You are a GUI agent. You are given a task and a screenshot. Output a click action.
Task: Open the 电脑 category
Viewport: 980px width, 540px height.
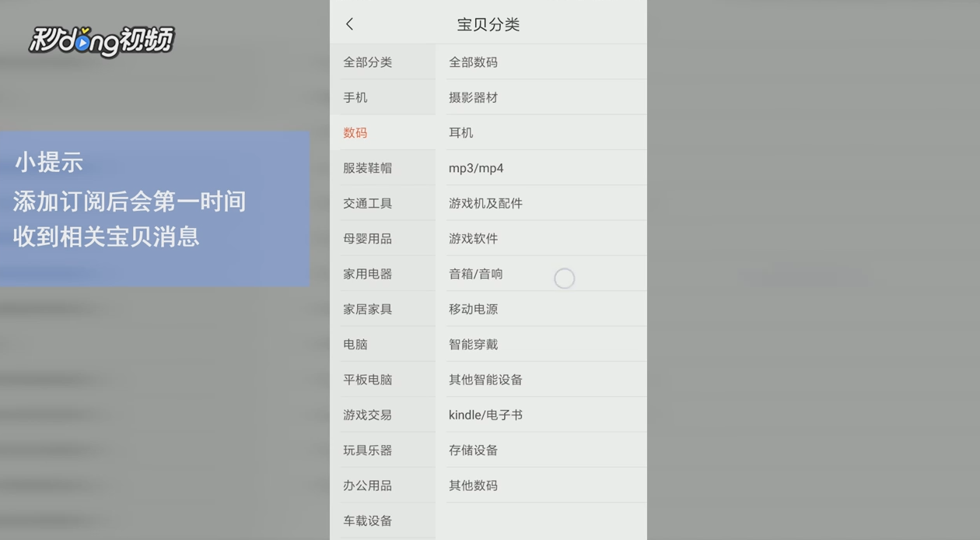pos(355,344)
